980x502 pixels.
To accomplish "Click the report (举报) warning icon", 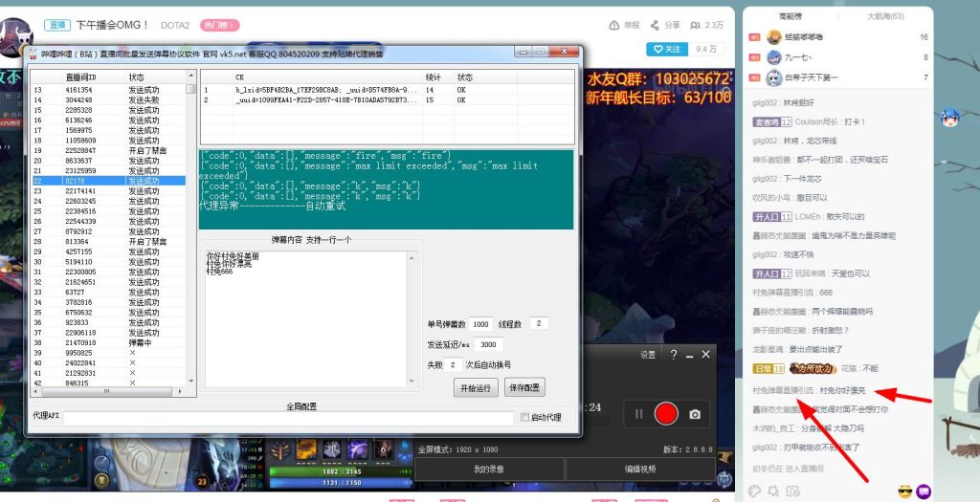I will (613, 25).
